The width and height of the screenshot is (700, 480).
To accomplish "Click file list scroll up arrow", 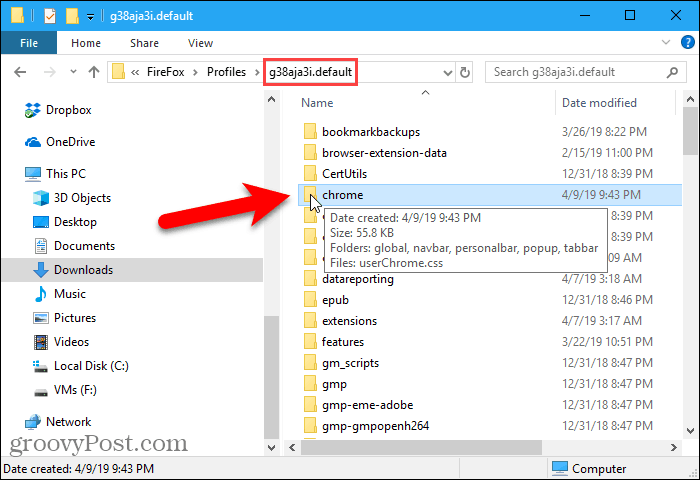I will [x=690, y=99].
